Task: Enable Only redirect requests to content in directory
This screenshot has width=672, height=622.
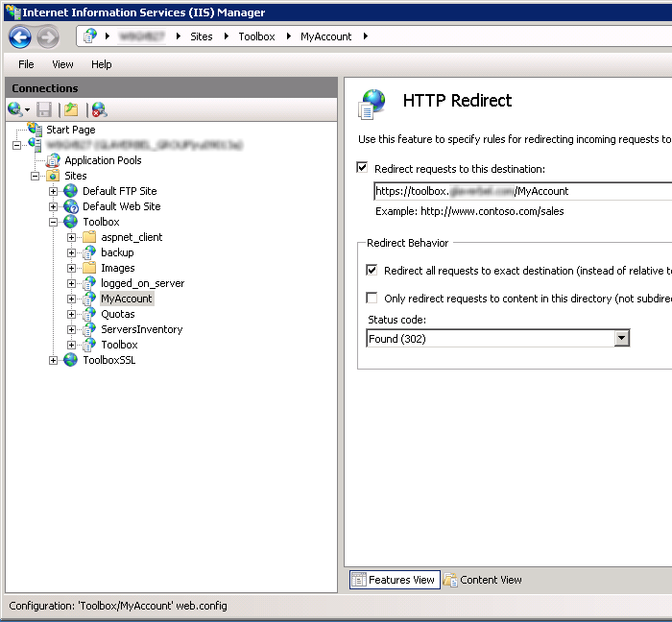Action: (372, 299)
